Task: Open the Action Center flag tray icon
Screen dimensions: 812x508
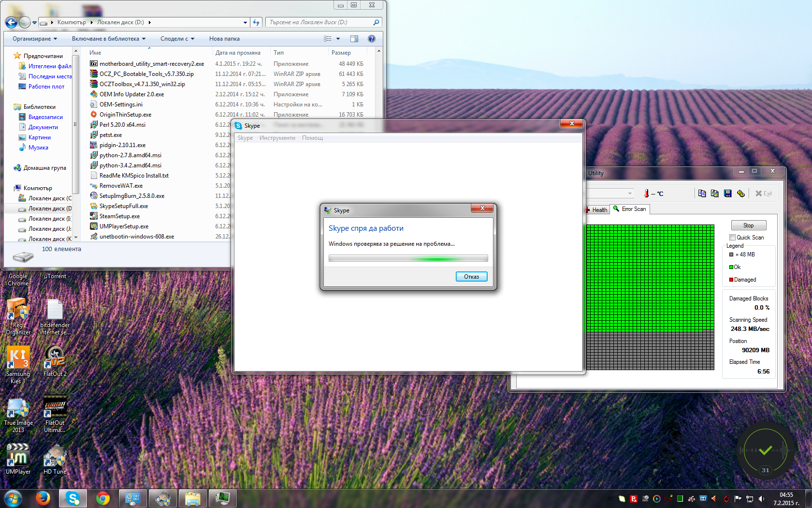Action: pyautogui.click(x=738, y=499)
